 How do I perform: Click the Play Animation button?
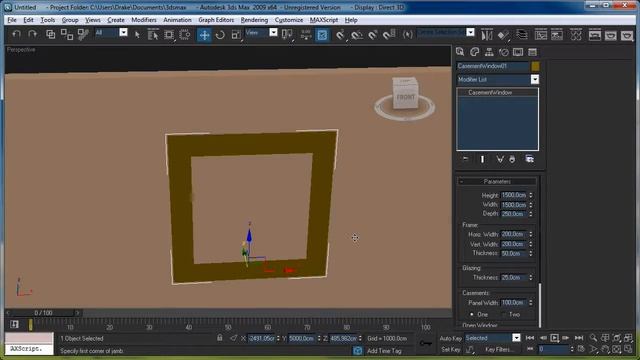[554, 338]
